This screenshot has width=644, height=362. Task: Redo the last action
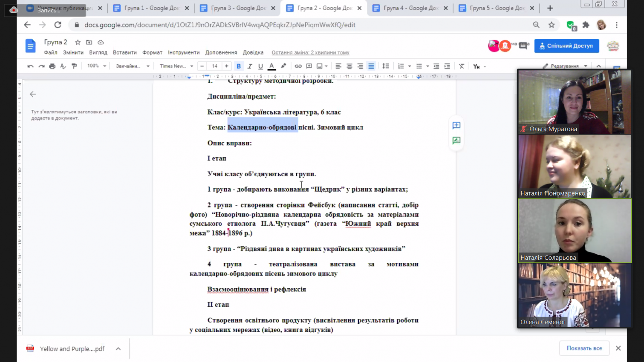[x=41, y=66]
